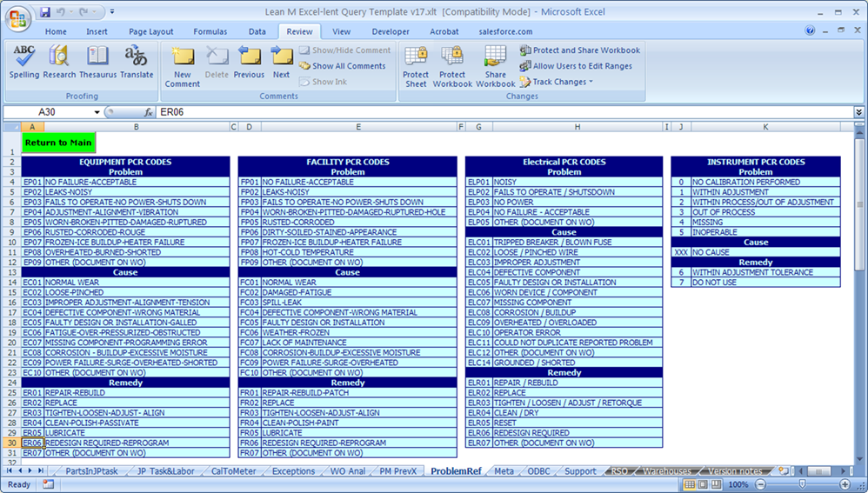Open the Home ribbon tab
The image size is (868, 493).
point(56,31)
